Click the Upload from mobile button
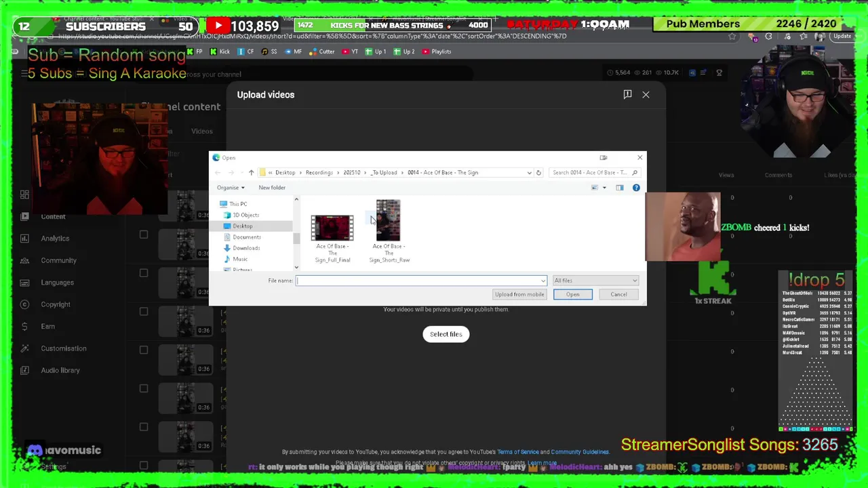This screenshot has width=868, height=488. coord(519,294)
